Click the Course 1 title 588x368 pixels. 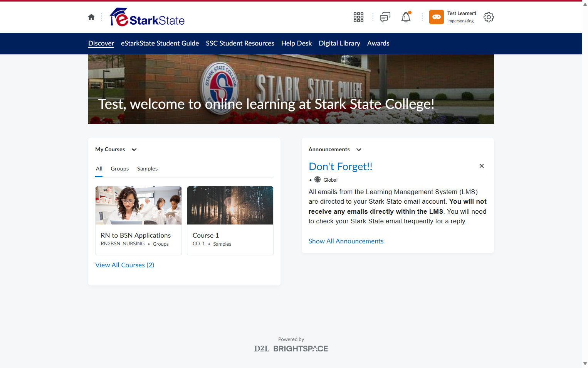click(x=206, y=235)
